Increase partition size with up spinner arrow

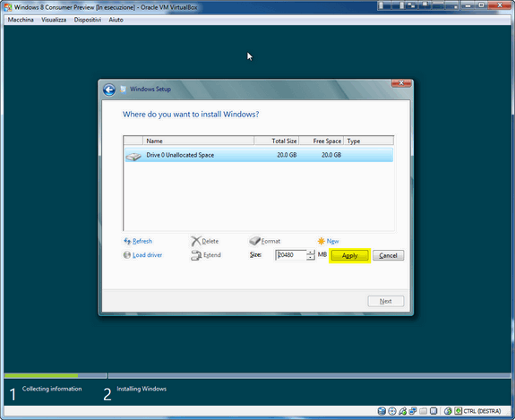point(311,253)
